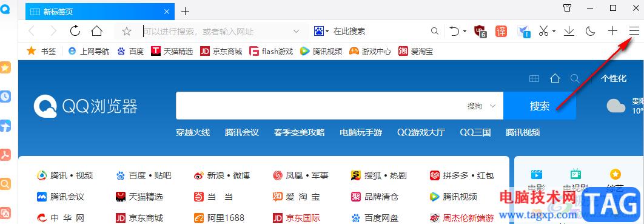Open the hamburger main menu
This screenshot has height=224, width=644.
coord(634,31)
